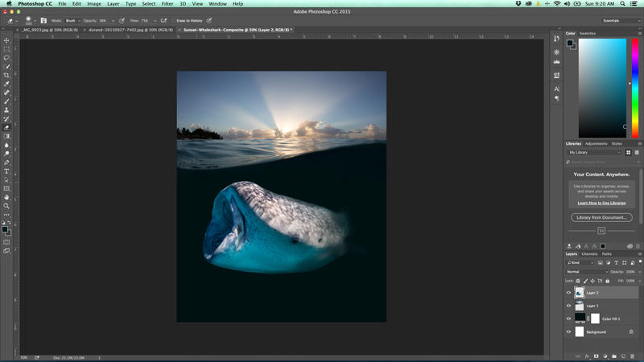Open the Filter menu
Screen dimensions: 644x362
click(167, 4)
